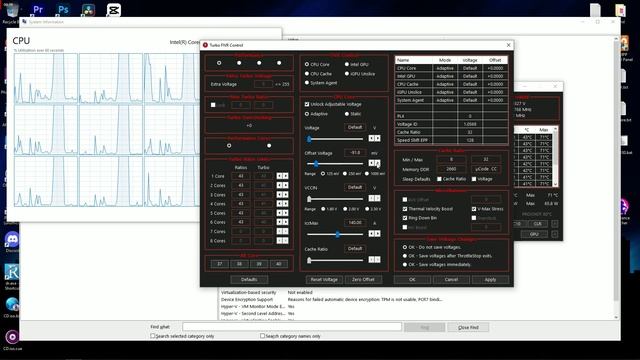Click the Zero Offset button
640x360 pixels.
coord(363,280)
